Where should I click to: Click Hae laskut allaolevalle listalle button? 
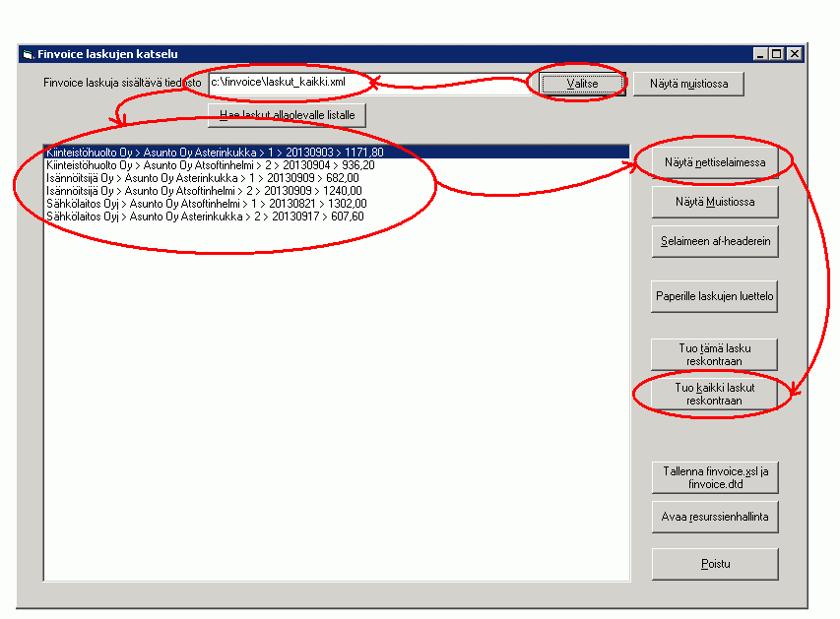point(287,115)
